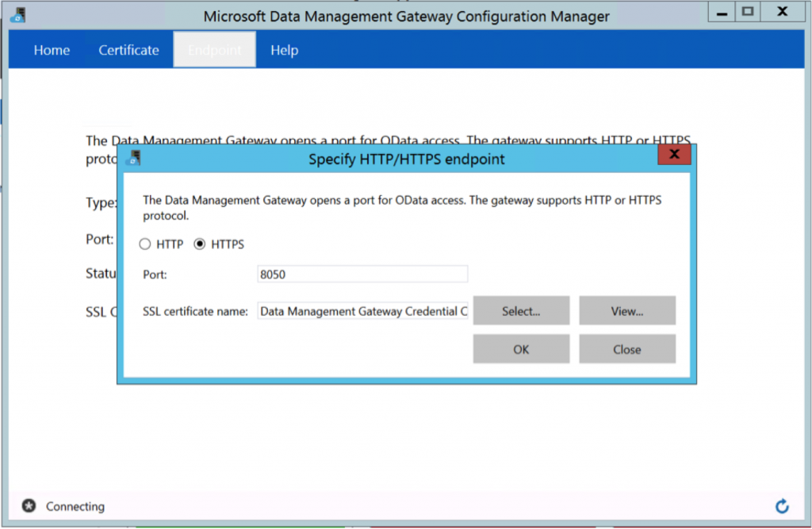
Task: Click the Port field showing 8050
Action: tap(362, 274)
